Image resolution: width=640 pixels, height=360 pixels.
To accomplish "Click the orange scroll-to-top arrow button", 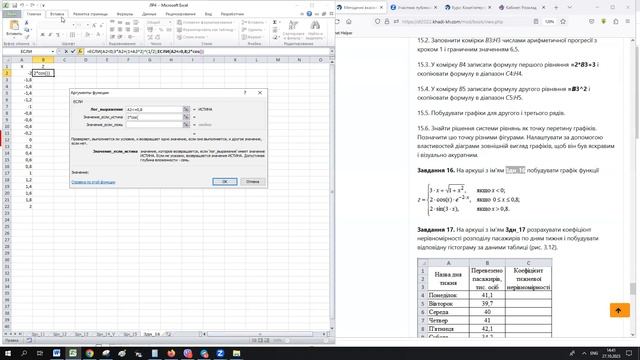I will pyautogui.click(x=620, y=310).
